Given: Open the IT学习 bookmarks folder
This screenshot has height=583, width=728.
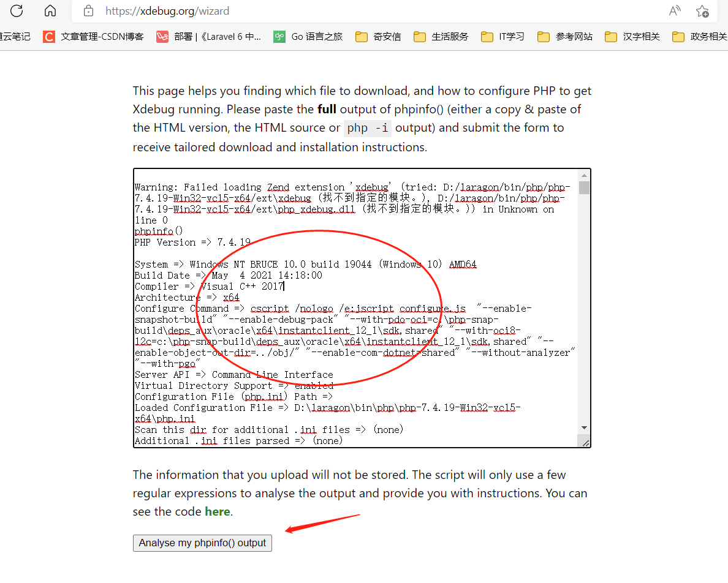Looking at the screenshot, I should (x=502, y=37).
